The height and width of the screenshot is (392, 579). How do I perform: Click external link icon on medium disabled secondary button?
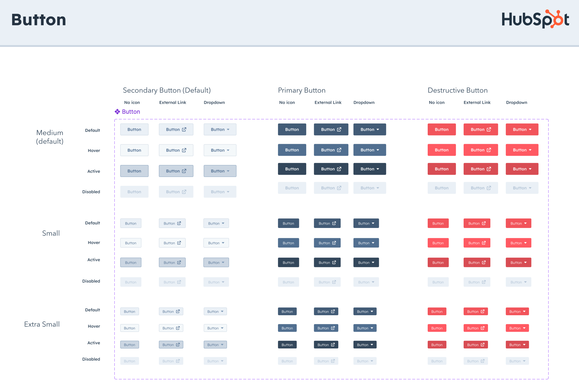pos(184,192)
